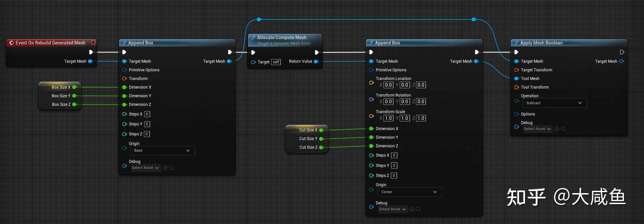This screenshot has width=644, height=224.
Task: Click reroute node above Allocate Compute Mesh
Action: pos(259,20)
